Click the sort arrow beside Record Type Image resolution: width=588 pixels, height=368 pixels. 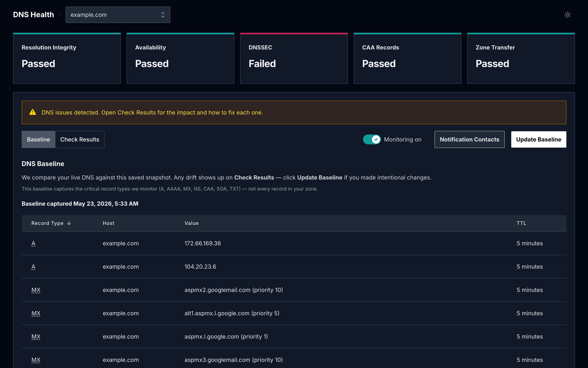tap(69, 223)
